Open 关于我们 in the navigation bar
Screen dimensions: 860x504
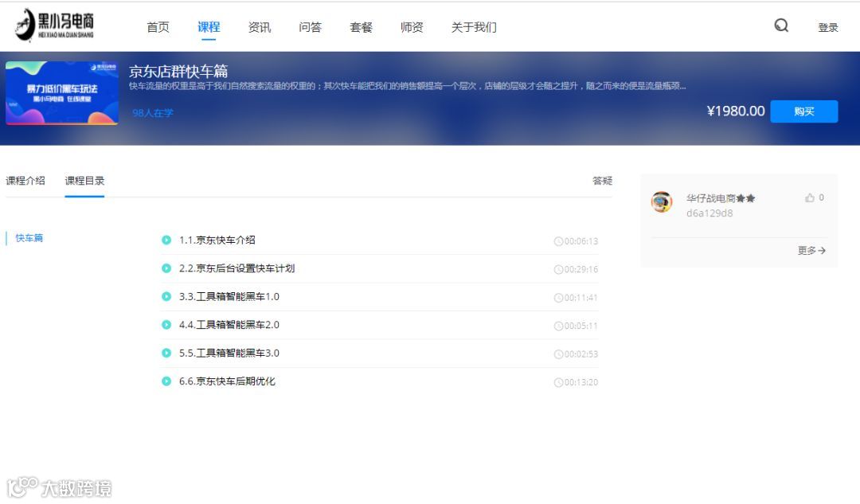pos(474,27)
